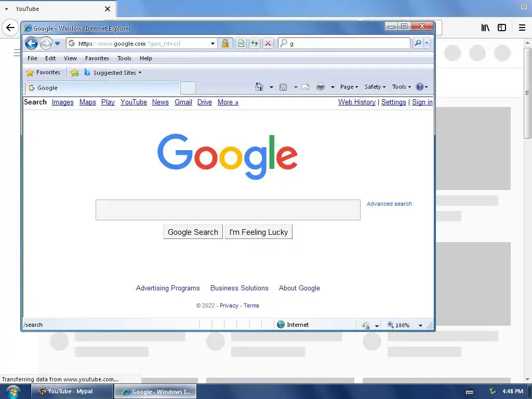This screenshot has height=399, width=532.
Task: Click the Internet zone globe icon
Action: click(x=281, y=325)
